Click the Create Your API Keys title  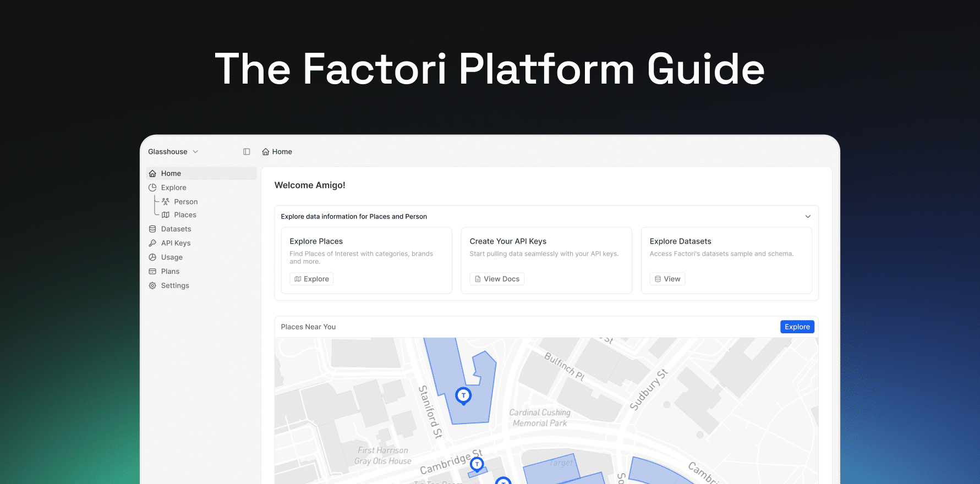[508, 241]
